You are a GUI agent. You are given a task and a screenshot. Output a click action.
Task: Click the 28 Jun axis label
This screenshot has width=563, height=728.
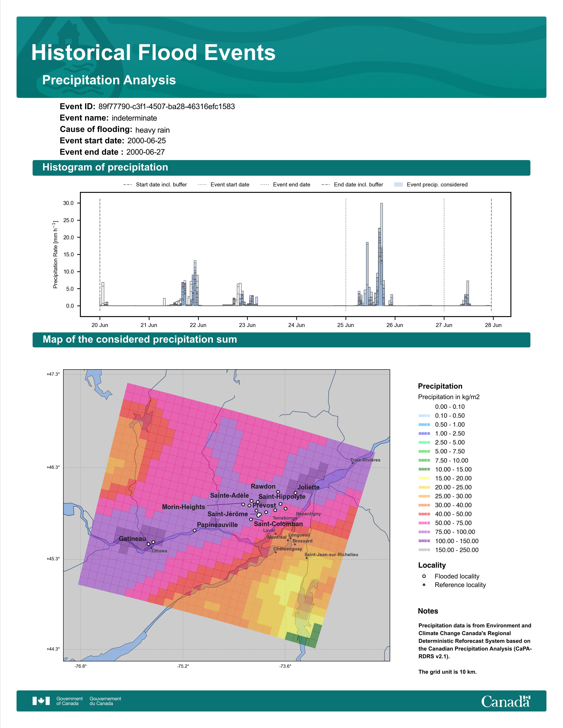coord(493,325)
